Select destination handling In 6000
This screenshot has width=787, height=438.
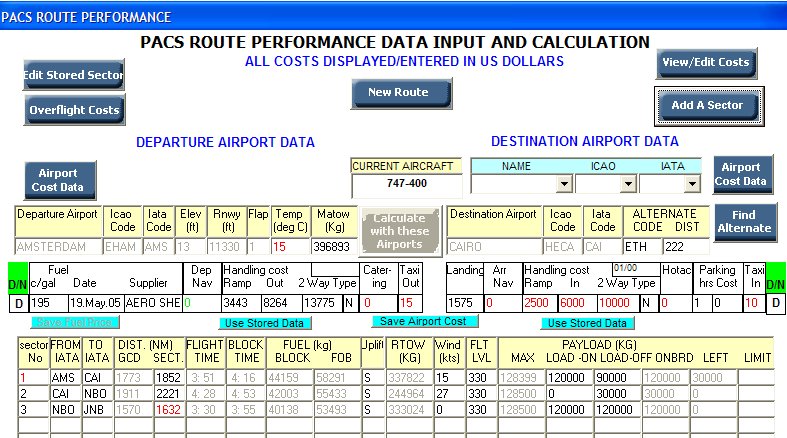coord(577,303)
